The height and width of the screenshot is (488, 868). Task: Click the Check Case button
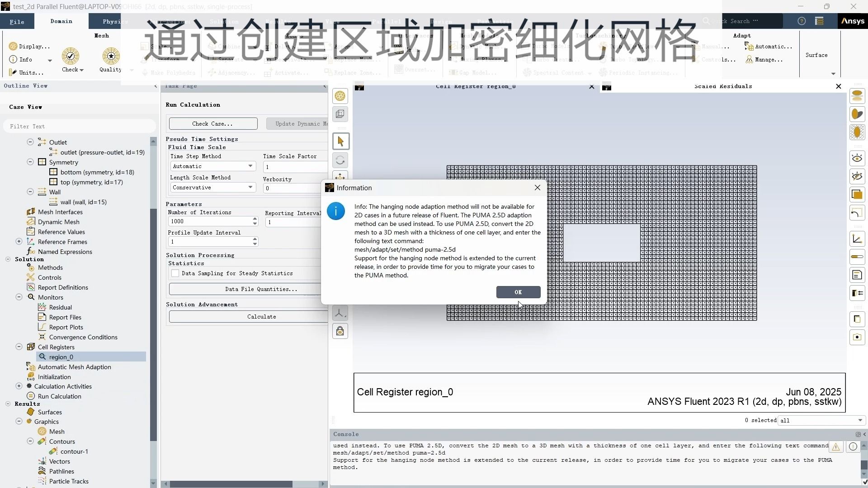pyautogui.click(x=213, y=123)
